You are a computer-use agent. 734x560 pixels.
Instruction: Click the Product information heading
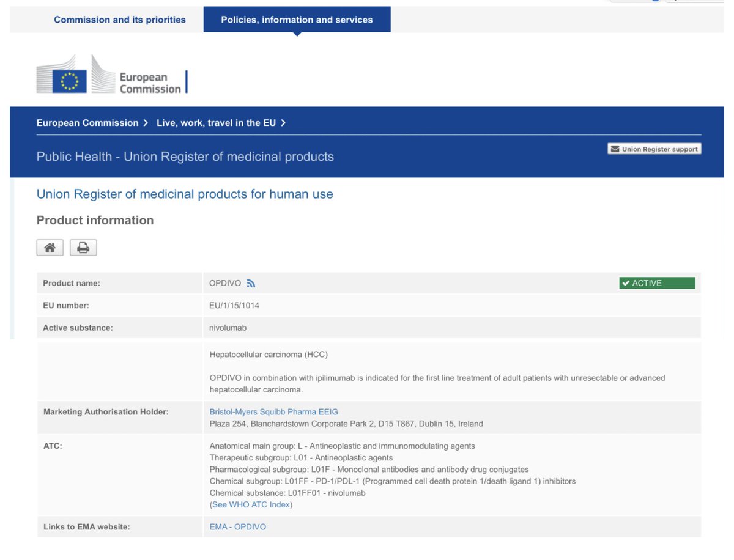(95, 220)
